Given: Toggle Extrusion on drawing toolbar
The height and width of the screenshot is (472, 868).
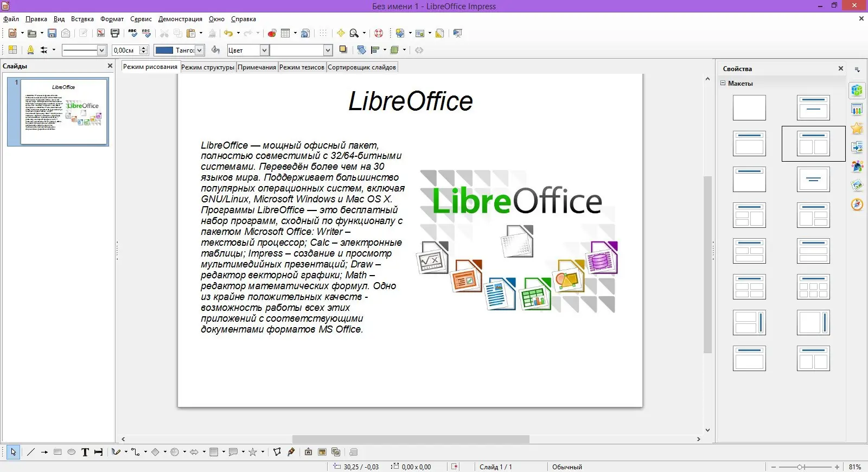Looking at the screenshot, I should pos(354,452).
